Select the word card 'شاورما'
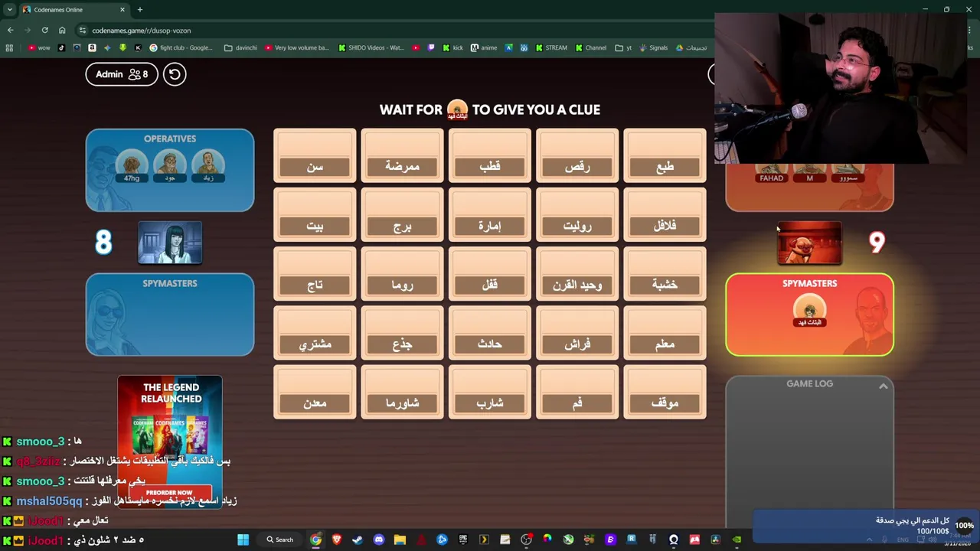980x551 pixels. 402,393
